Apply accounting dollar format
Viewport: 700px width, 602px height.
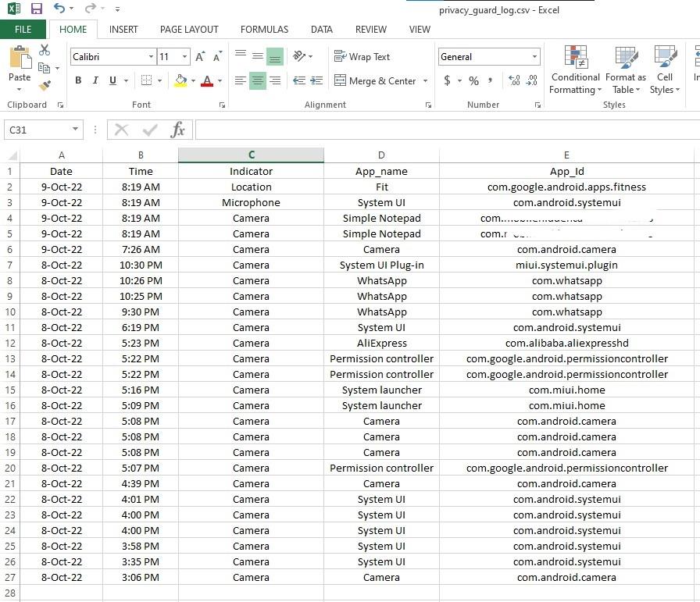pyautogui.click(x=447, y=80)
